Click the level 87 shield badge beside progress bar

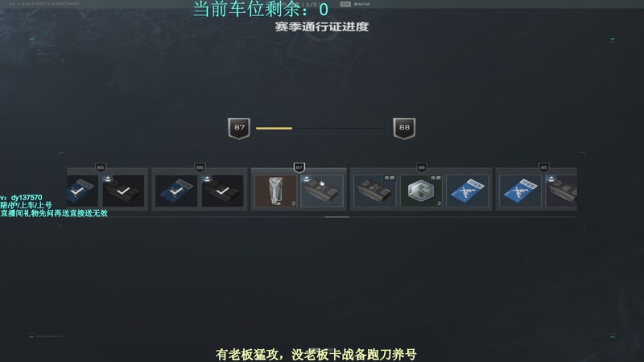point(239,129)
